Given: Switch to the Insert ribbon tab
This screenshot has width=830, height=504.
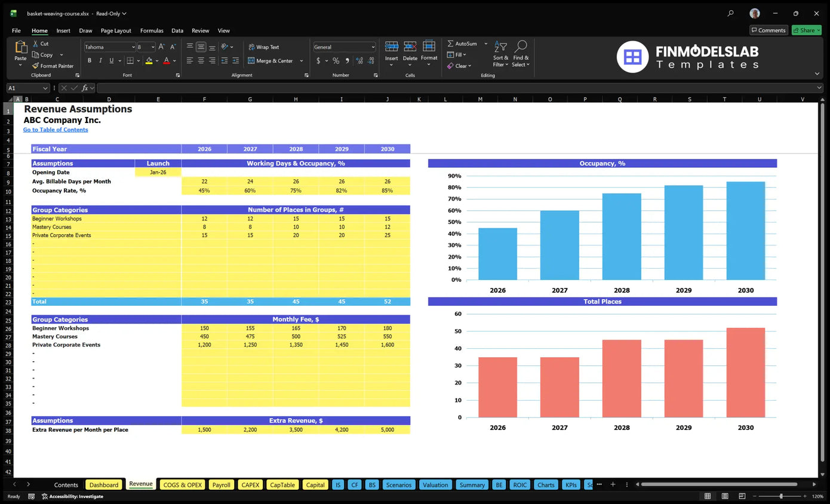Looking at the screenshot, I should pos(63,30).
